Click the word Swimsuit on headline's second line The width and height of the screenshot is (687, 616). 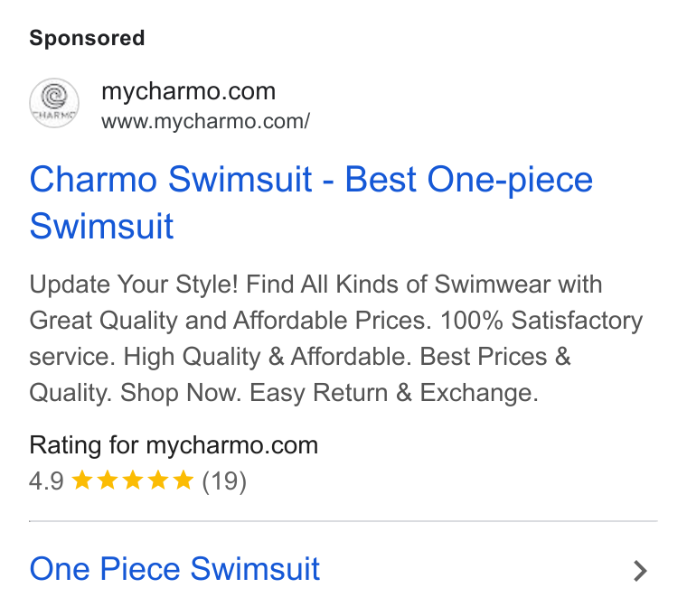click(101, 227)
